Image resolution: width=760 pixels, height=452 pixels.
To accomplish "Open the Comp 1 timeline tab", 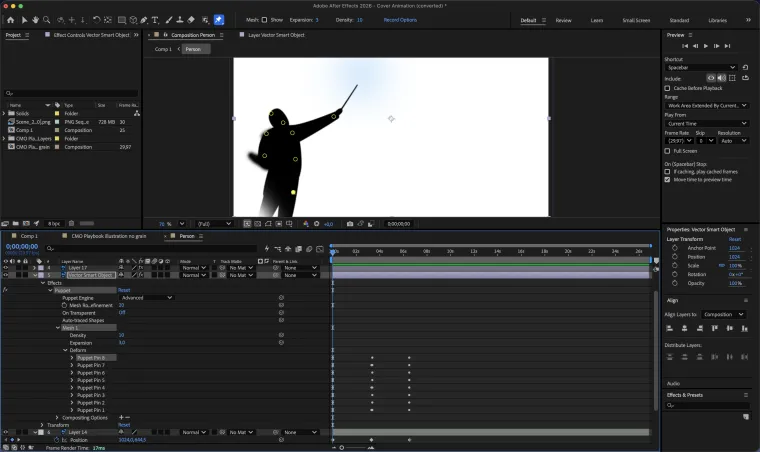I will coord(29,236).
